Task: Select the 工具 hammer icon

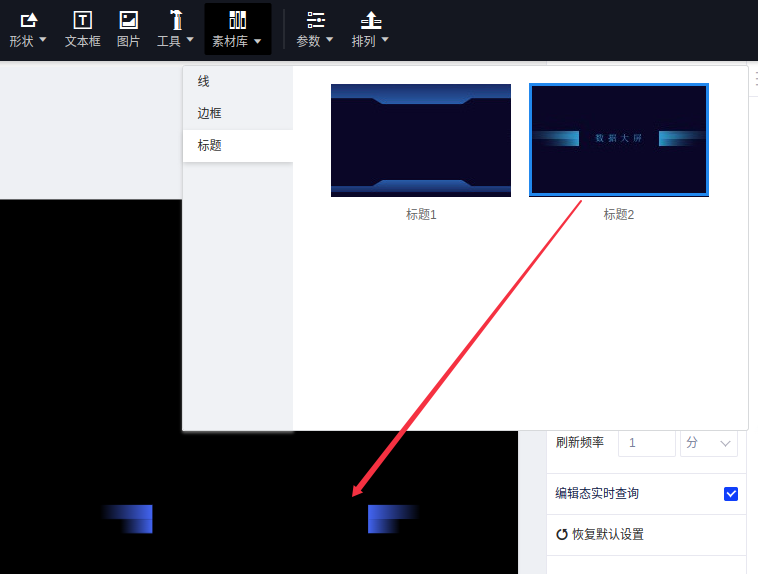Action: pos(176,20)
